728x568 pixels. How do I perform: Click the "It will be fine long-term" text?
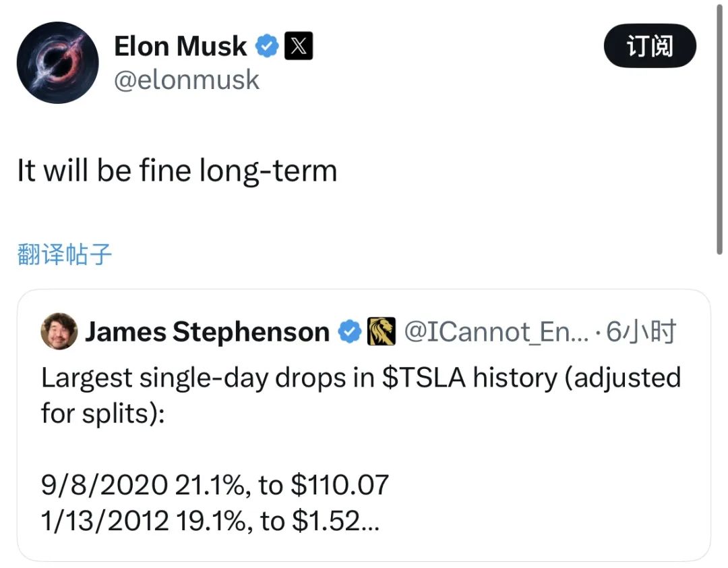tap(177, 171)
